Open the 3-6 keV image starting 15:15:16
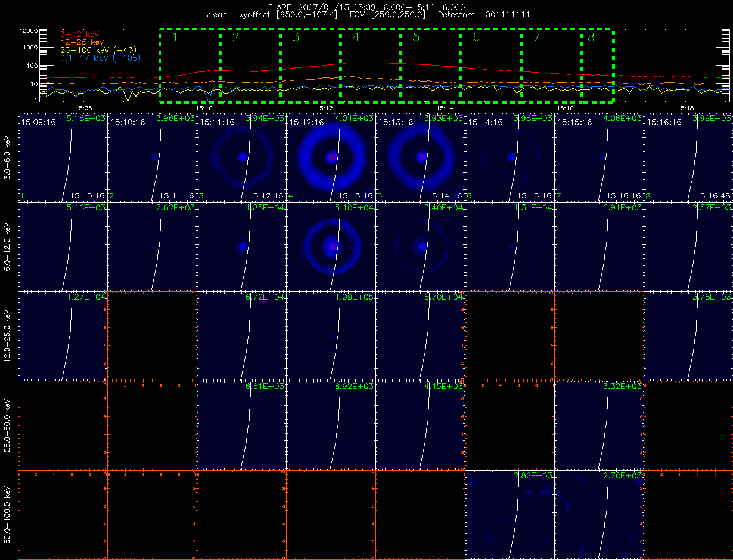Image resolution: width=733 pixels, height=560 pixels. pyautogui.click(x=600, y=157)
